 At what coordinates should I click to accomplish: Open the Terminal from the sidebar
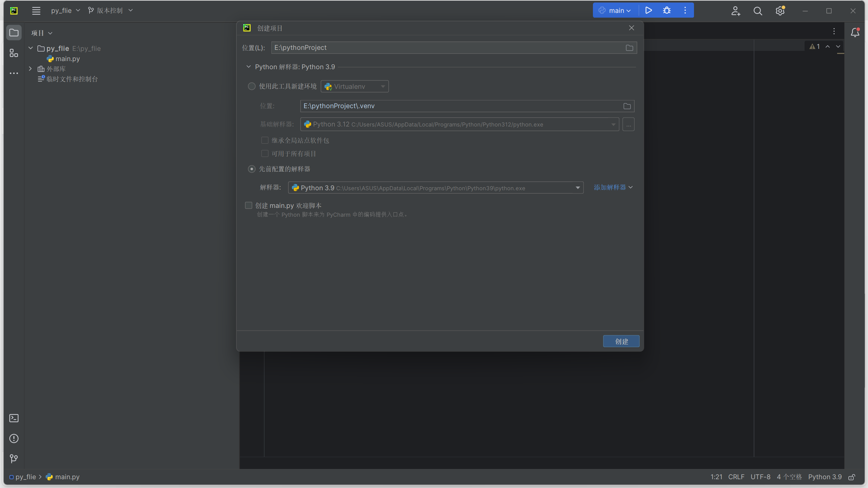[14, 418]
